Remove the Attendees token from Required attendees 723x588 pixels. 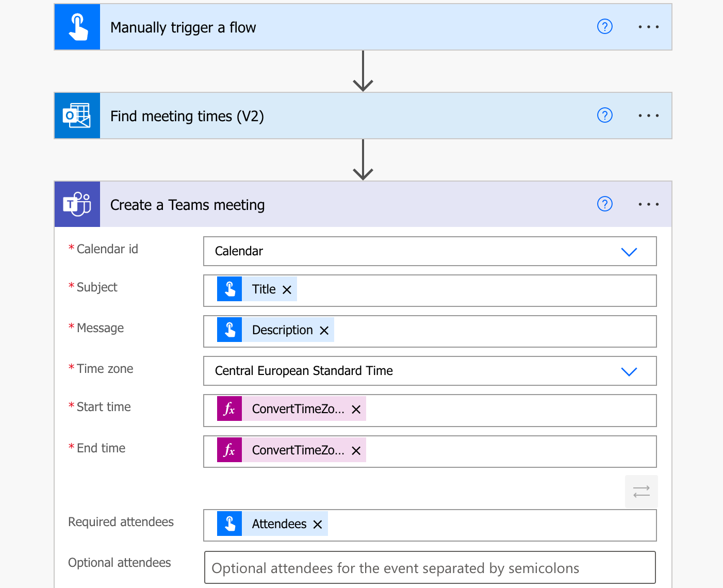[318, 525]
